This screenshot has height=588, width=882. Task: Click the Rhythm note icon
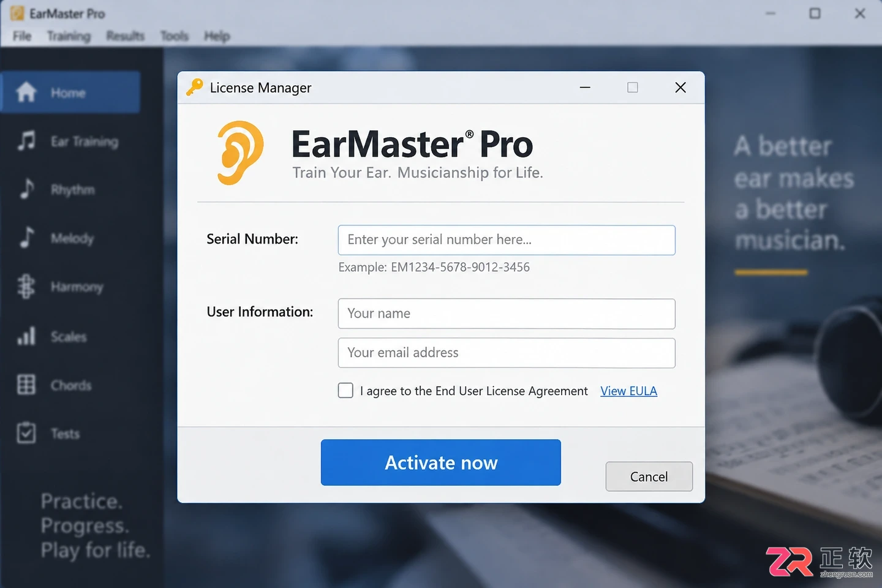(x=26, y=189)
